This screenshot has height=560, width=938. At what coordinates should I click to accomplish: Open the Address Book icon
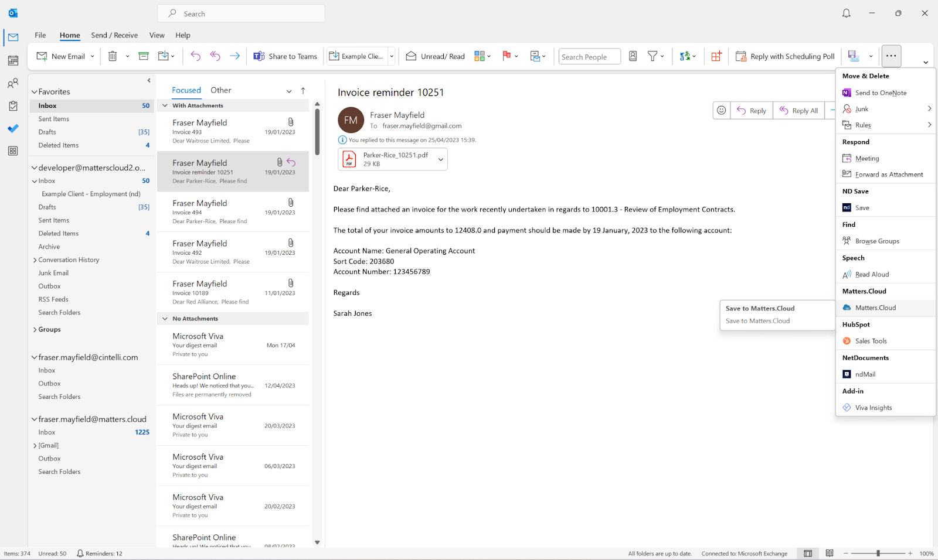coord(633,56)
